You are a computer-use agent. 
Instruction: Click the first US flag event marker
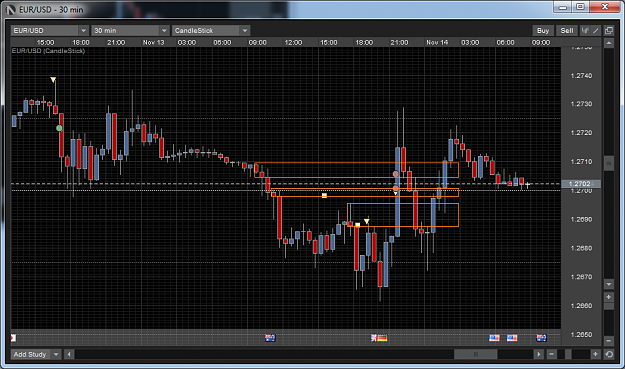click(494, 338)
